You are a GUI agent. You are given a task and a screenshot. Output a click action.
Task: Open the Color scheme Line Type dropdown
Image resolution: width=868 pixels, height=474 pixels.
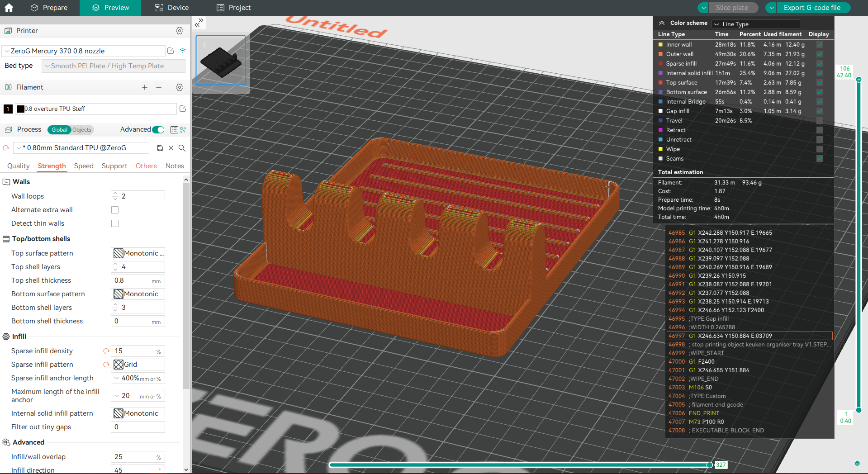(756, 24)
